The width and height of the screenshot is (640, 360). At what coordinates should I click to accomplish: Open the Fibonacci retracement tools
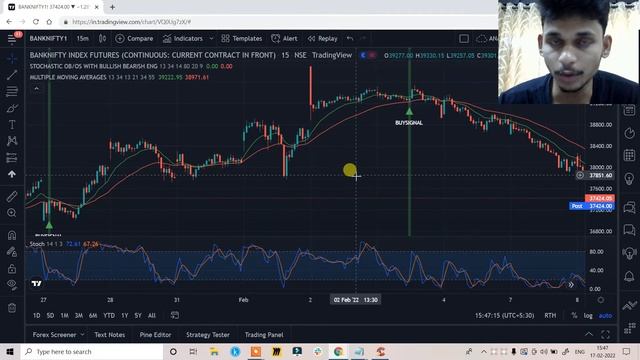coord(12,91)
